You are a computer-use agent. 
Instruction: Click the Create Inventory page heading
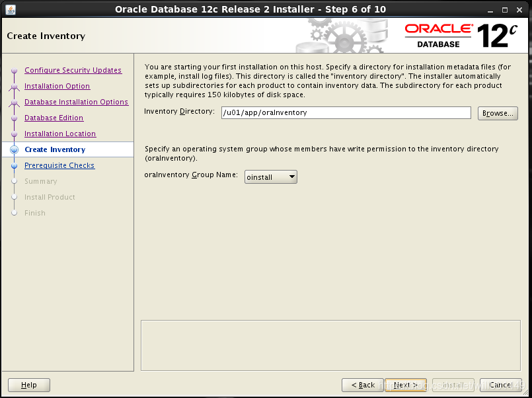click(x=46, y=36)
